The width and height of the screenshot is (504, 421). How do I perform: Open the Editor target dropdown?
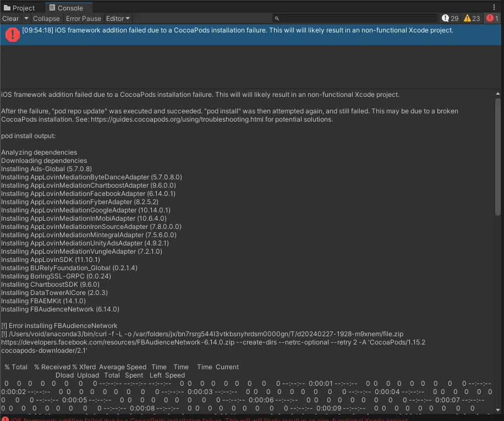click(x=118, y=19)
